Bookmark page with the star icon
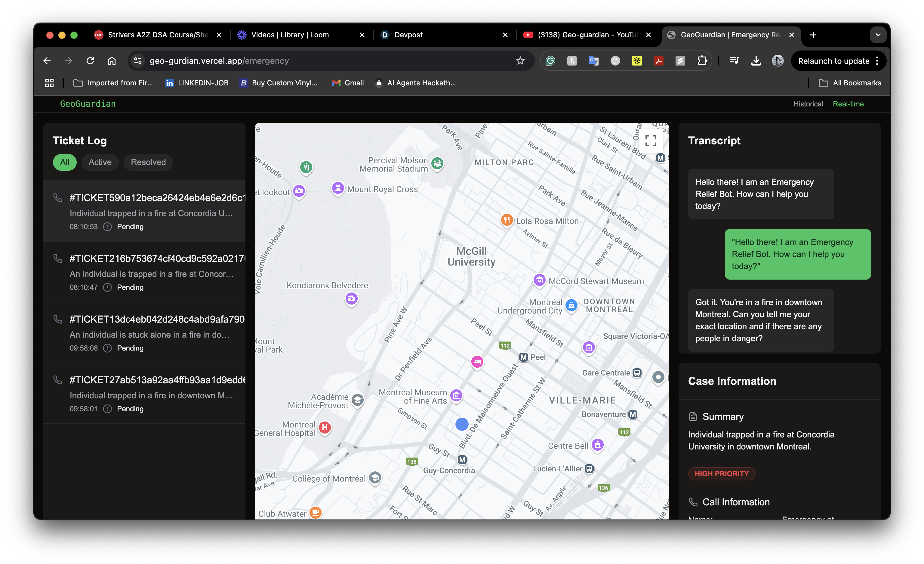Viewport: 924px width, 564px height. 520,61
